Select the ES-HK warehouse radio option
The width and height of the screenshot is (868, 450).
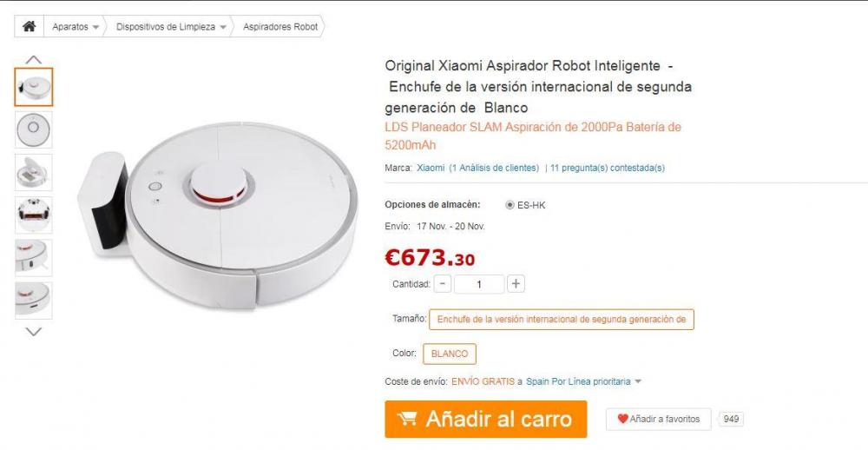coord(510,205)
